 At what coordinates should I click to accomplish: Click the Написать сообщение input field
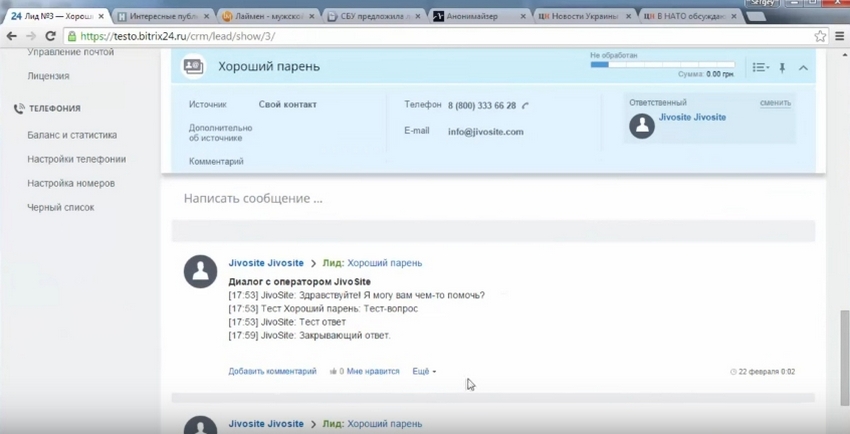tap(493, 198)
